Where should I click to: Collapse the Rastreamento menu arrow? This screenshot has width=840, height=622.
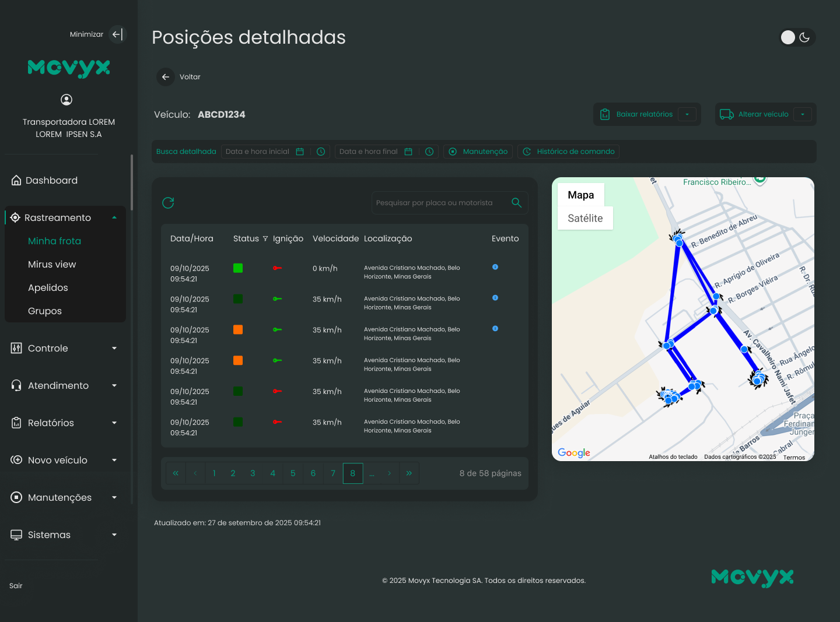pos(114,217)
